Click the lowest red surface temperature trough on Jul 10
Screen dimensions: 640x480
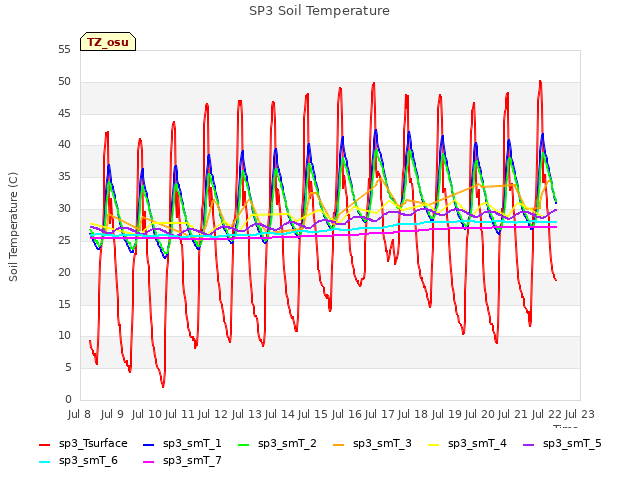point(163,386)
